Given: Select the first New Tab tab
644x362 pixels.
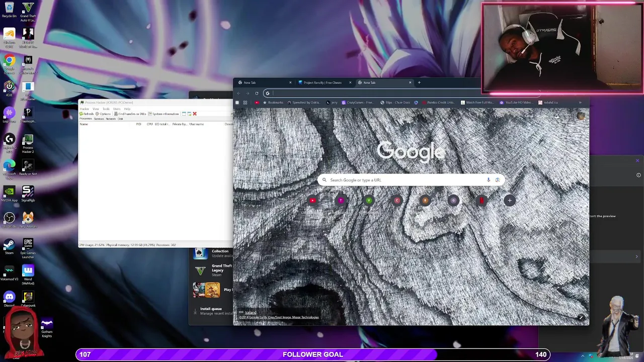Looking at the screenshot, I should [x=264, y=82].
